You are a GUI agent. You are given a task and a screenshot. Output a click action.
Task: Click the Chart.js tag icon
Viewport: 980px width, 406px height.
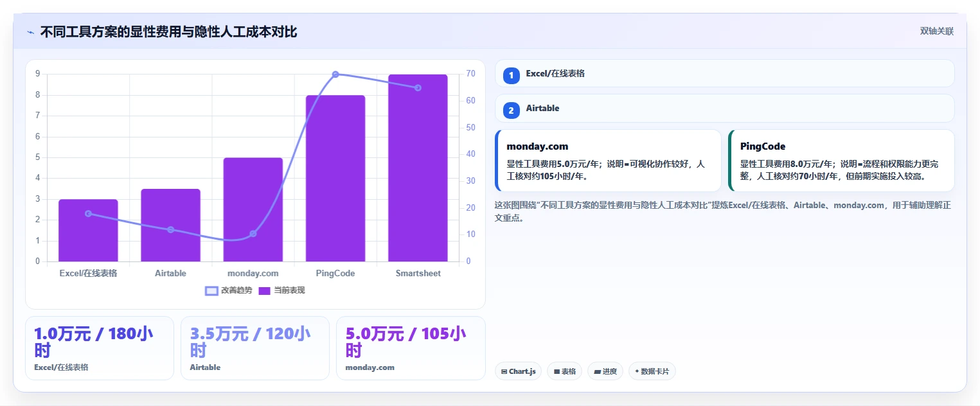504,372
